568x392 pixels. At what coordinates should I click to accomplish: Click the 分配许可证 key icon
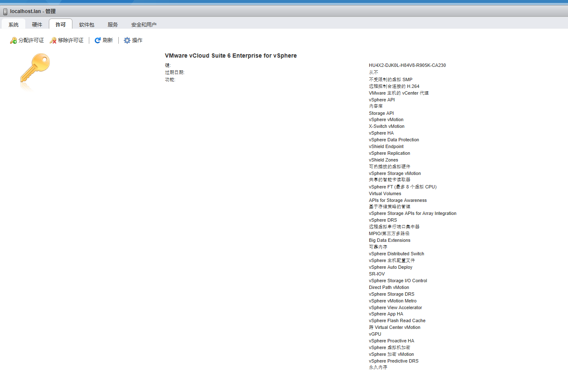[13, 40]
